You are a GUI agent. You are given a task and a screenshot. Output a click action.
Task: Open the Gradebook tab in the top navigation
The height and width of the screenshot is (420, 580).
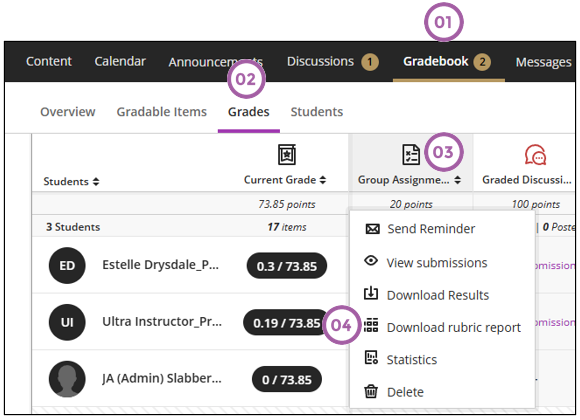pyautogui.click(x=435, y=61)
